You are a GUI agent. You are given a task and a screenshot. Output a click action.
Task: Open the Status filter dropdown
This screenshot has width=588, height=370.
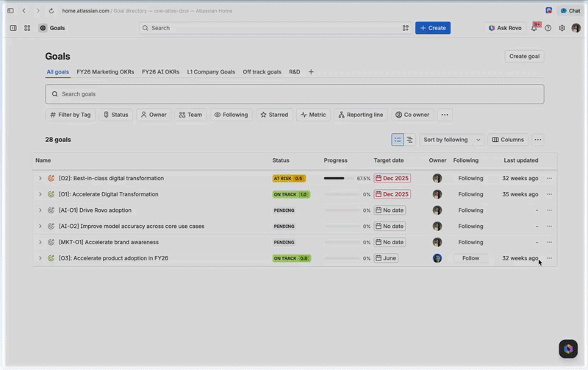[115, 115]
